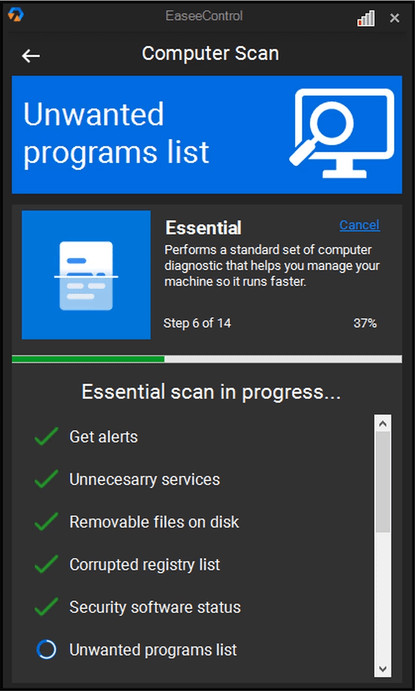Click the scrollbar up arrow
The image size is (415, 691).
coord(382,424)
